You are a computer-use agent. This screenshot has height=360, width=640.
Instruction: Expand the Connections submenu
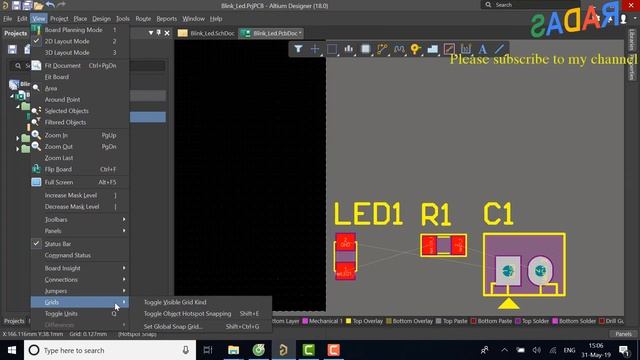80,280
